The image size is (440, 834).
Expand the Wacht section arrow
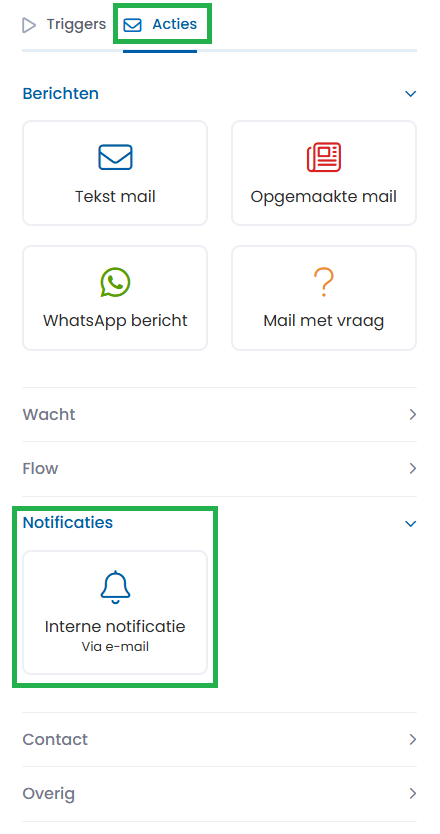(x=412, y=415)
